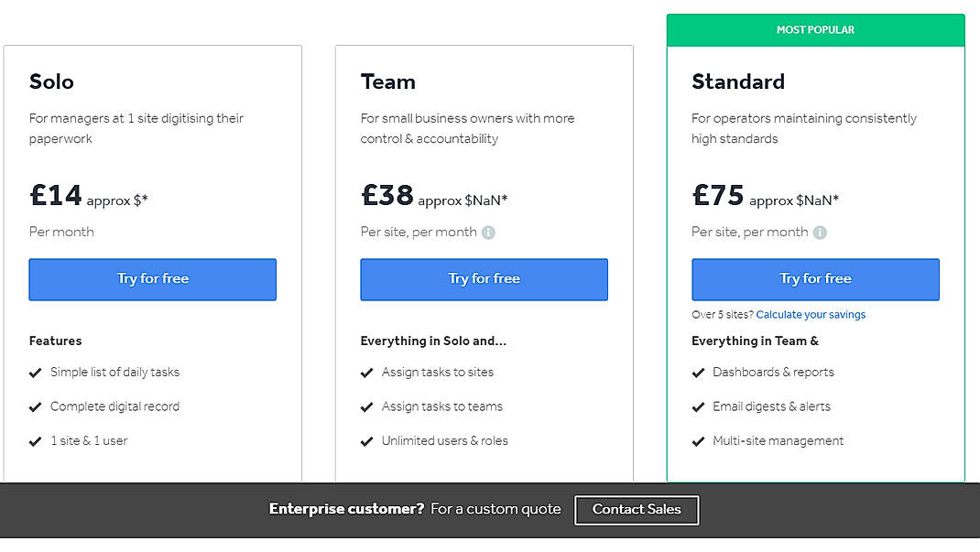Click Contact Sales for a custom quote
This screenshot has width=980, height=552.
[x=637, y=510]
